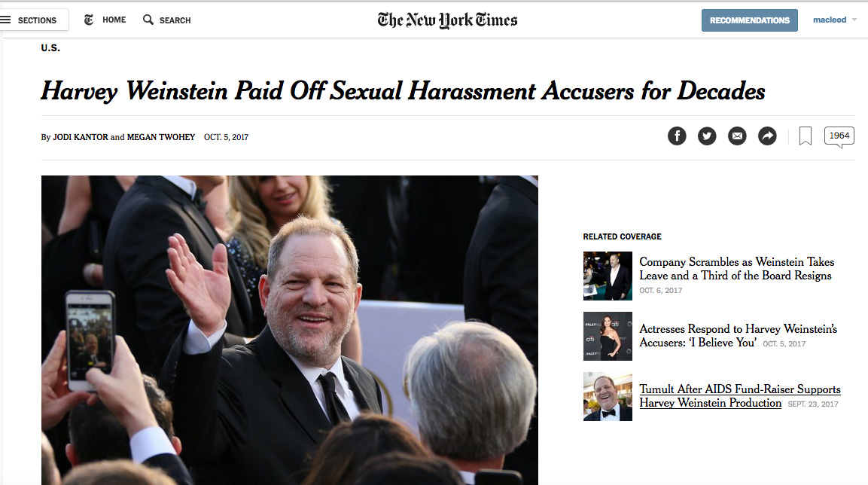Expand the macleod account dropdown

(x=835, y=20)
